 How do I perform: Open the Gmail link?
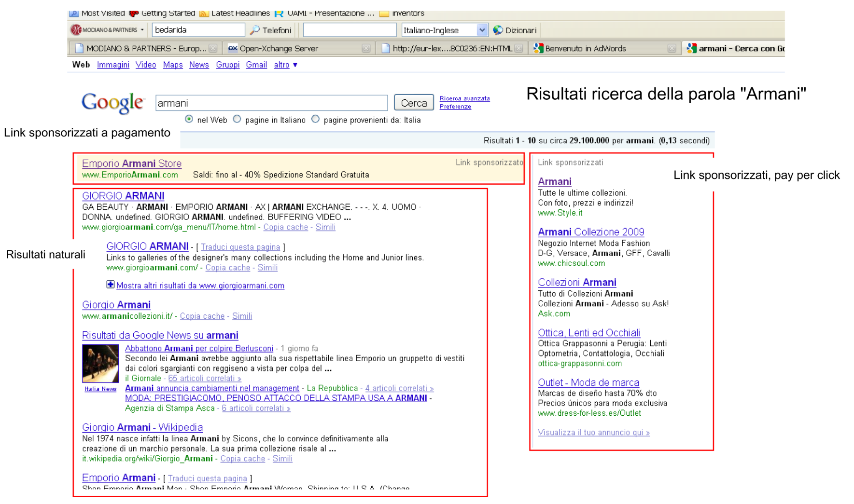point(256,65)
